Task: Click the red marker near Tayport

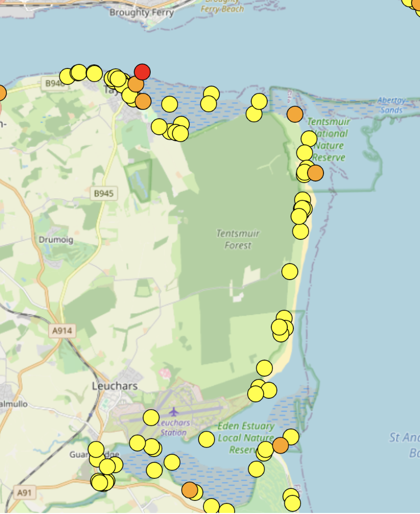Action: 142,72
